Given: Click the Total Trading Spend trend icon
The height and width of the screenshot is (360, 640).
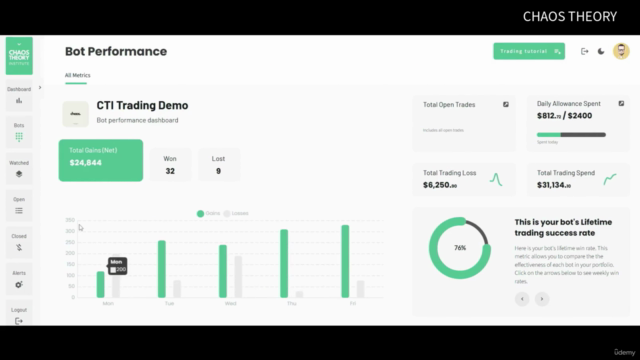Looking at the screenshot, I should click(610, 179).
